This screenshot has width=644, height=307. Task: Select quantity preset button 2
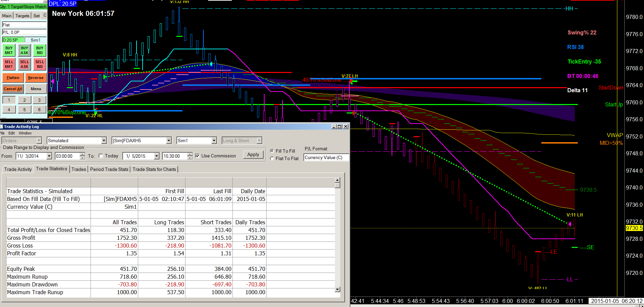(24, 100)
